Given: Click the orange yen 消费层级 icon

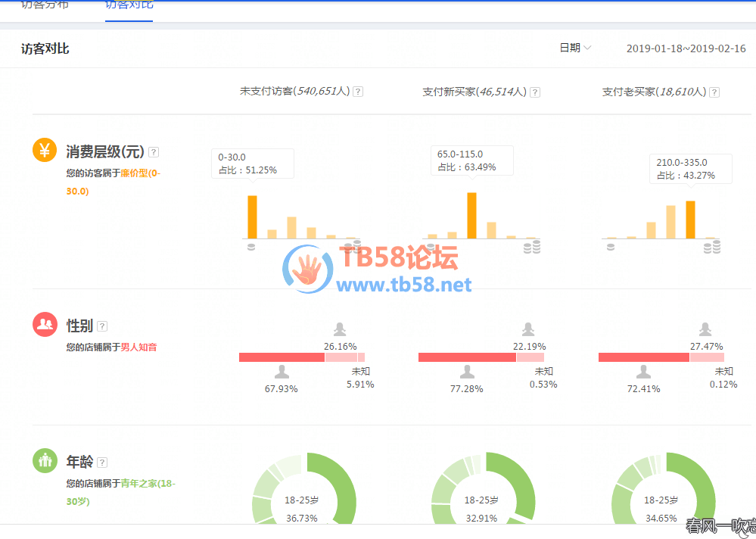Looking at the screenshot, I should (45, 150).
